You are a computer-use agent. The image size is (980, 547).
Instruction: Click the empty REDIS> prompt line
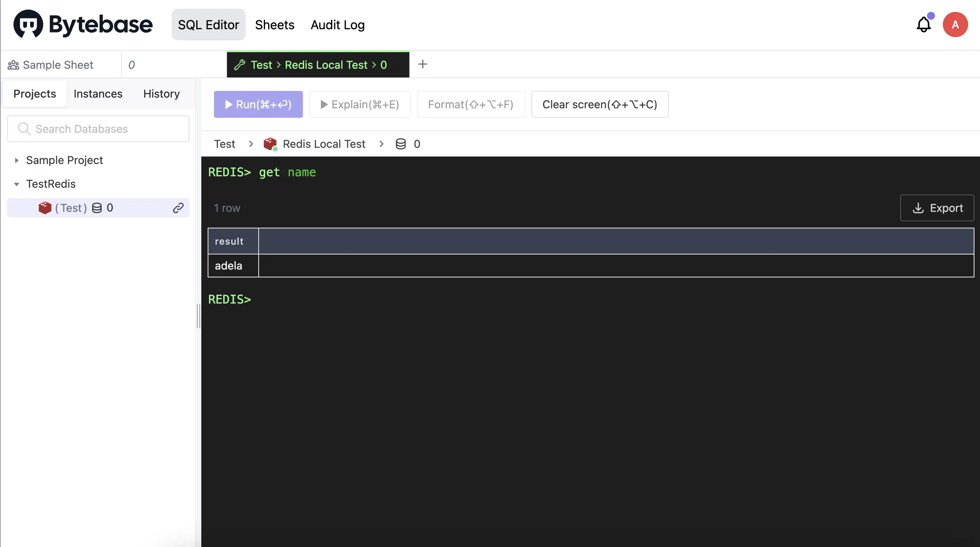tap(230, 300)
